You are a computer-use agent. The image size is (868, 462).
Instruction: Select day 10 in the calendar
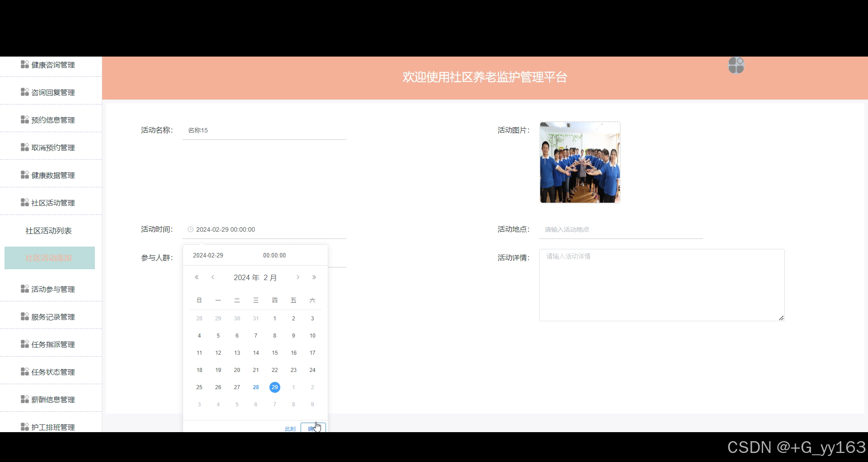point(312,336)
